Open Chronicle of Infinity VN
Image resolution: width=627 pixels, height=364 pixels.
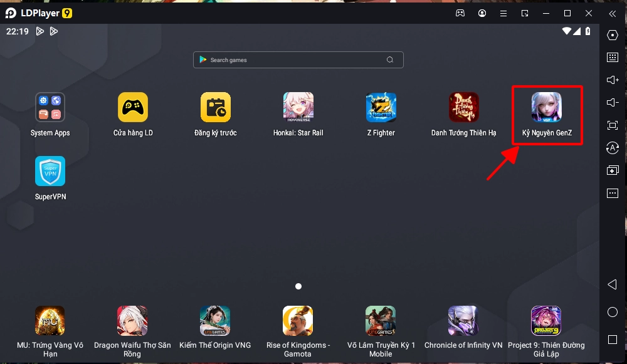(x=463, y=320)
